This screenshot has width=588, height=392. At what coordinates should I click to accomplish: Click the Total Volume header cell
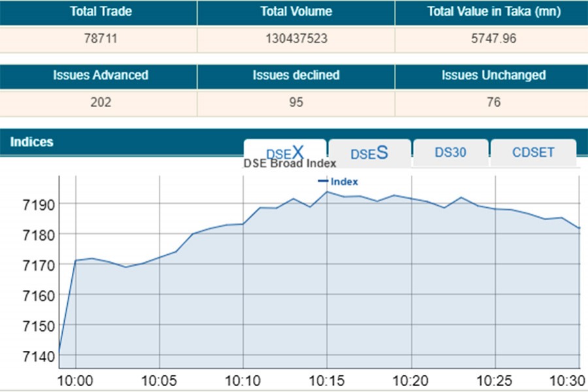coord(296,12)
